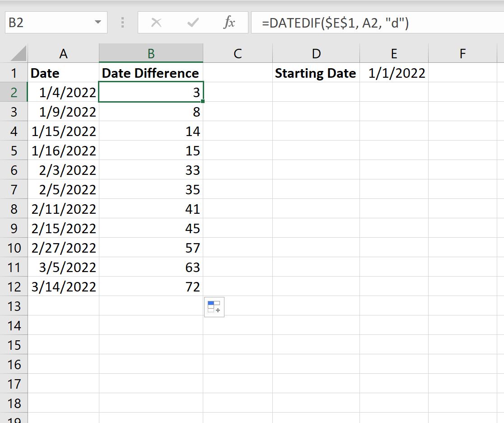The height and width of the screenshot is (423, 504).
Task: Click cell with date 2/15/2022
Action: [x=63, y=228]
